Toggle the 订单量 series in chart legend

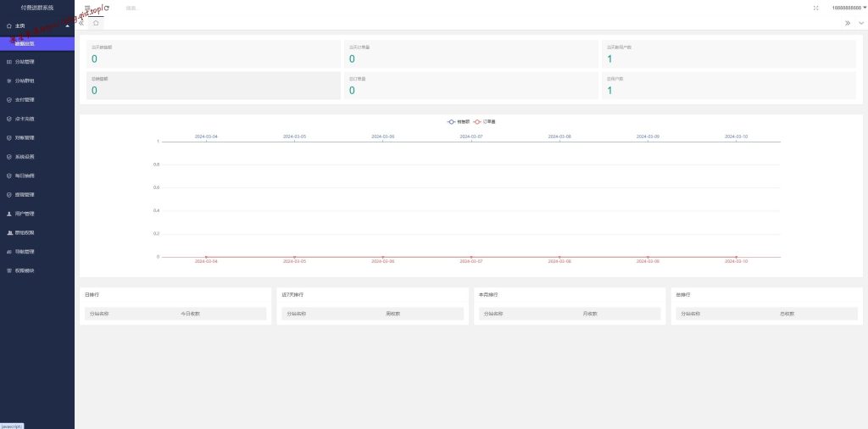tap(484, 122)
